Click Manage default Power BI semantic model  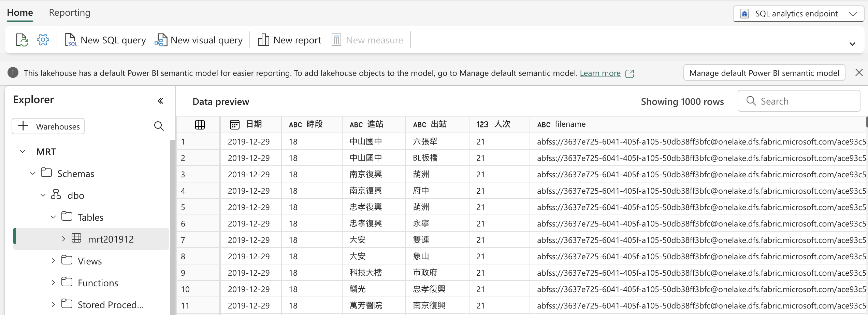[x=764, y=73]
